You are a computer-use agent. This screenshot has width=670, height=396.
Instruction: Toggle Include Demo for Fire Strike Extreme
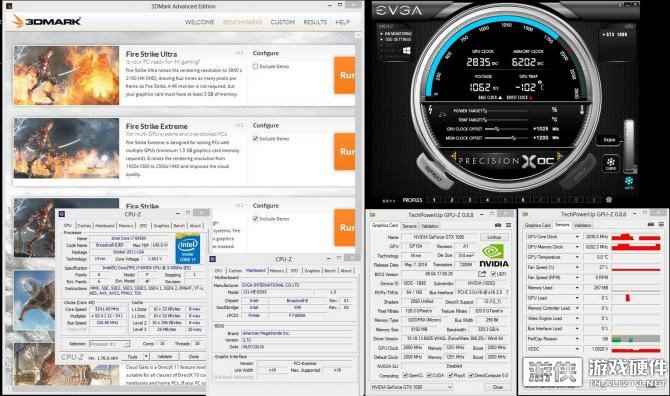click(x=256, y=138)
